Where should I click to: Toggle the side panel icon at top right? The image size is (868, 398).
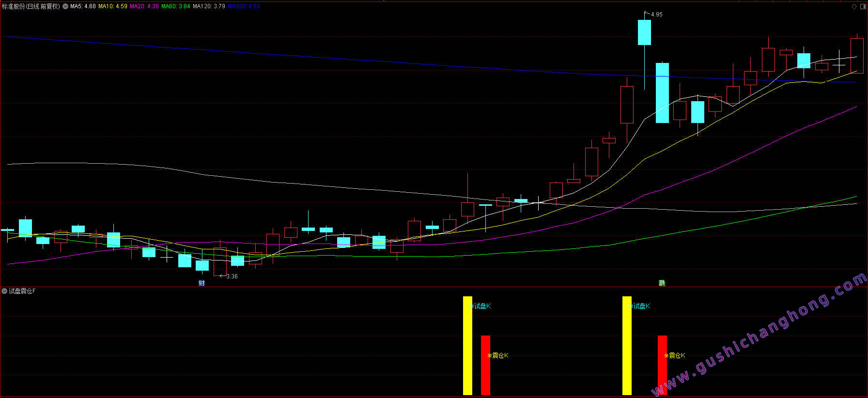pos(863,6)
